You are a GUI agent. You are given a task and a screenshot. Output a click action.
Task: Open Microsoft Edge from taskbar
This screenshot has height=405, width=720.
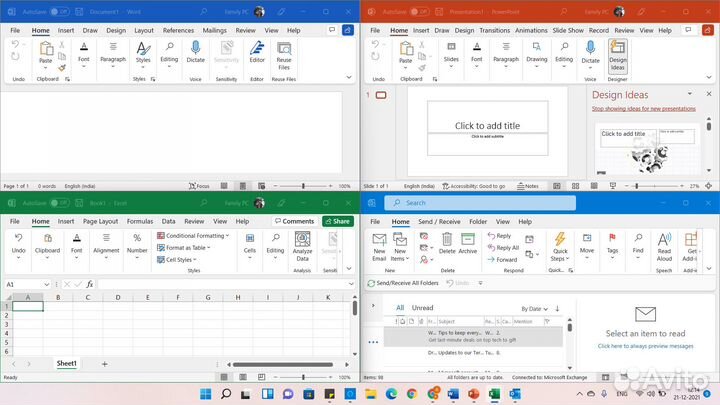[391, 394]
